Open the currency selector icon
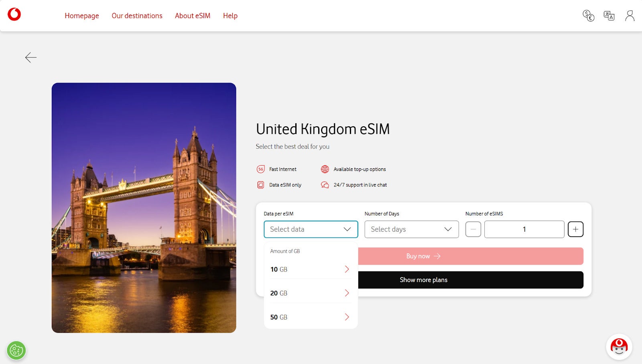The width and height of the screenshot is (642, 364). point(588,15)
